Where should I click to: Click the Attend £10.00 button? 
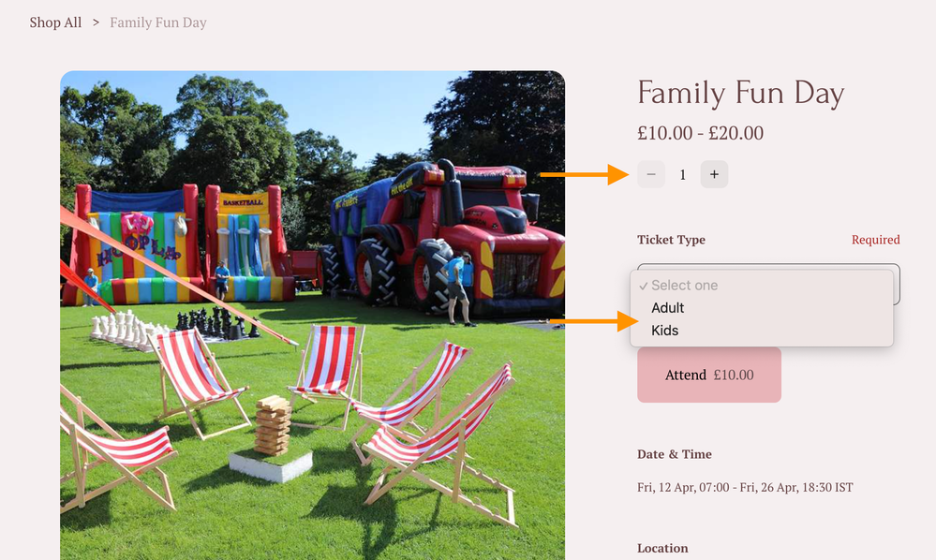[709, 376]
